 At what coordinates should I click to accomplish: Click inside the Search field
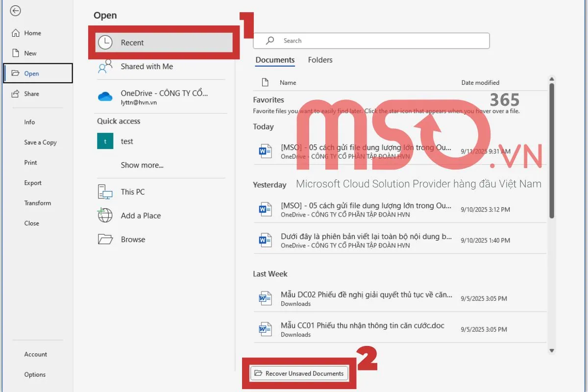click(377, 41)
